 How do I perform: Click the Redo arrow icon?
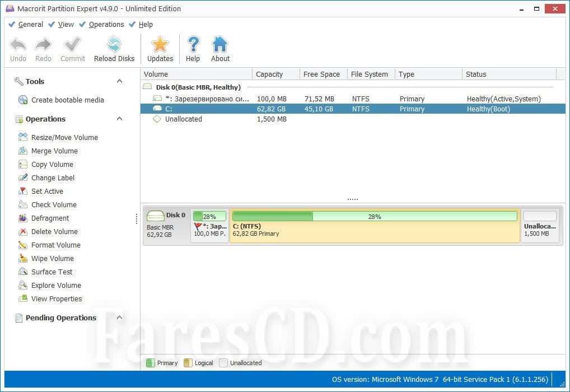(x=43, y=45)
